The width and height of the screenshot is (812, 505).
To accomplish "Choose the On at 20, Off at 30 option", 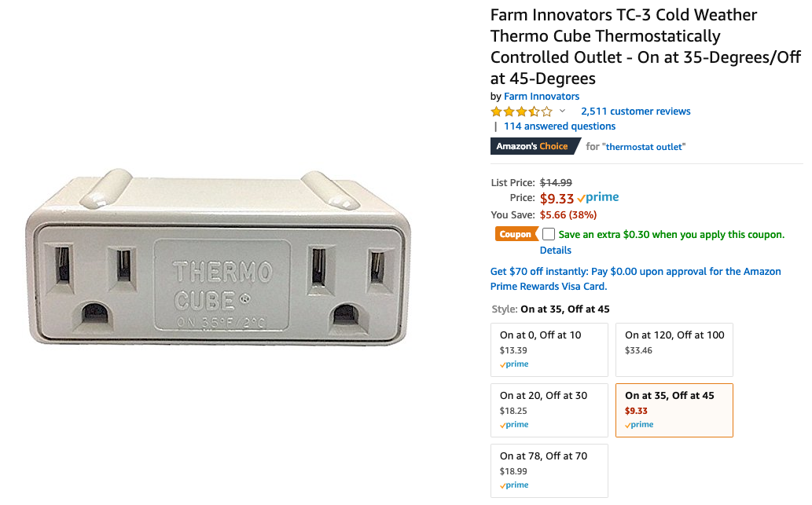I will tap(549, 410).
